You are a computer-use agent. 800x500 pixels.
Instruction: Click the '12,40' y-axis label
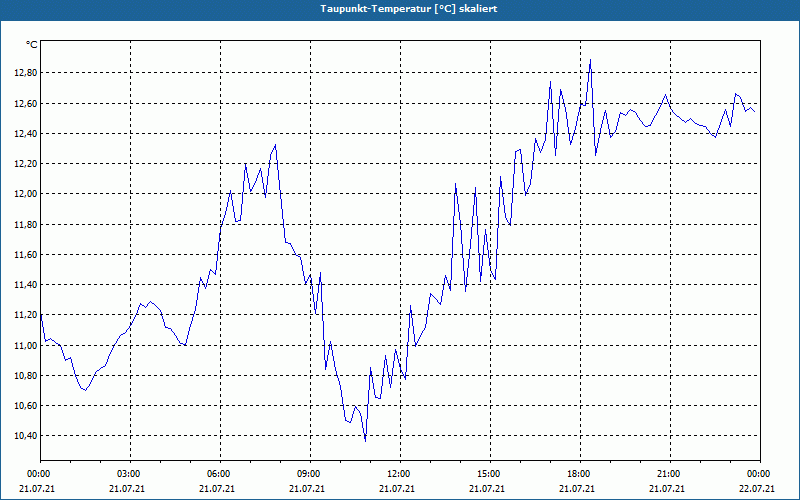tap(26, 134)
